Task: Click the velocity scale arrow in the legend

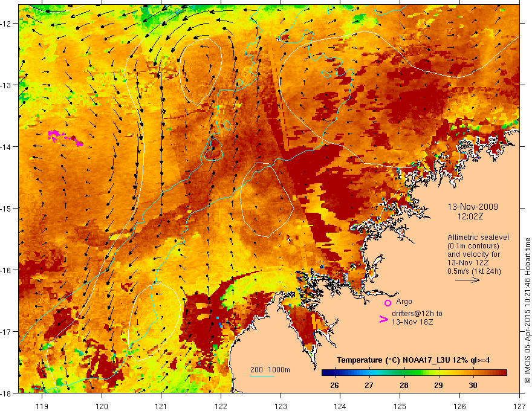Action: pos(467,280)
